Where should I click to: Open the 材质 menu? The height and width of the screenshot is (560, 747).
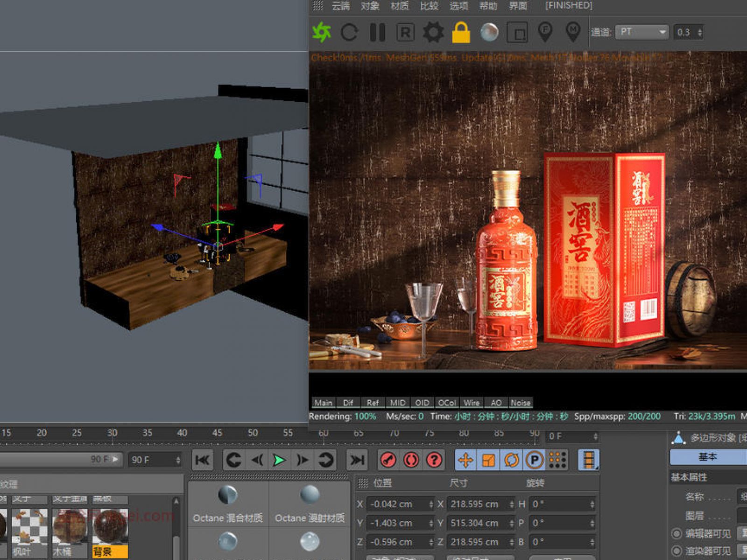point(399,6)
